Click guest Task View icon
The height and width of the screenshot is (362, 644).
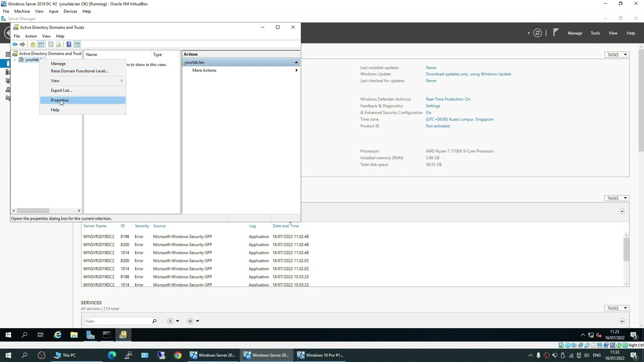coord(40,335)
